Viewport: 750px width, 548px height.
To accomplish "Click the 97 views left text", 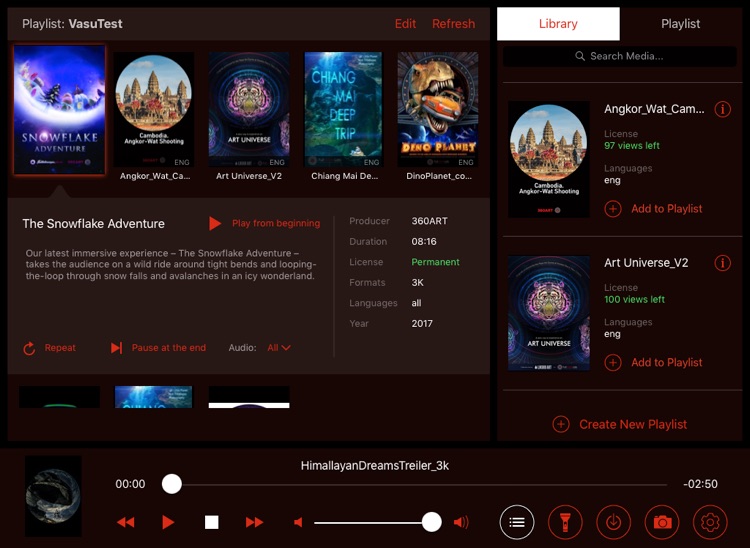I will (x=631, y=146).
